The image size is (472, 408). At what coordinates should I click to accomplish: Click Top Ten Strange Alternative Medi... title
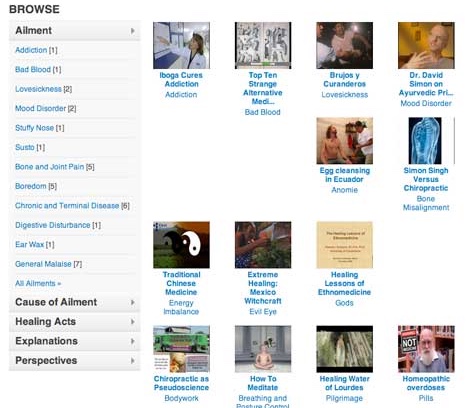pyautogui.click(x=263, y=88)
